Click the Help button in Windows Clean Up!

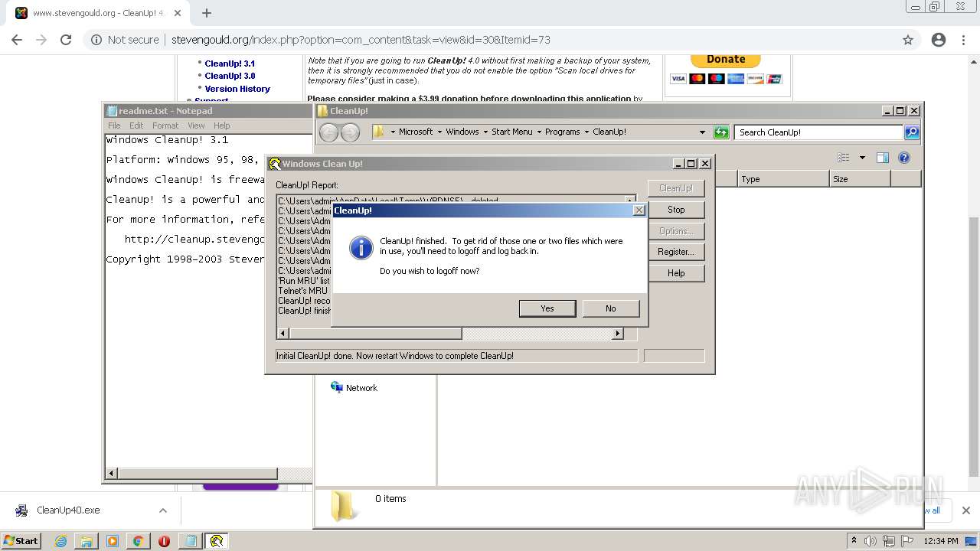point(676,273)
